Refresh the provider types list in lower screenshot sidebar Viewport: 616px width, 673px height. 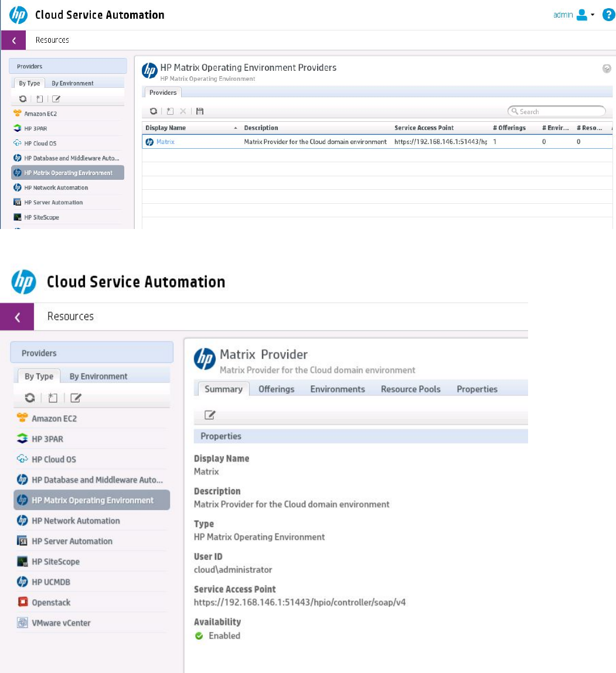30,398
